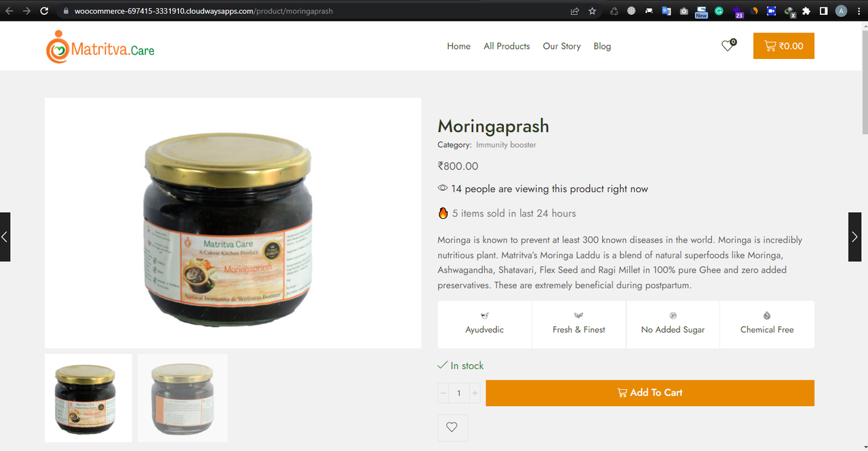Toggle the browser side panel icon
This screenshot has width=868, height=451.
coord(823,11)
